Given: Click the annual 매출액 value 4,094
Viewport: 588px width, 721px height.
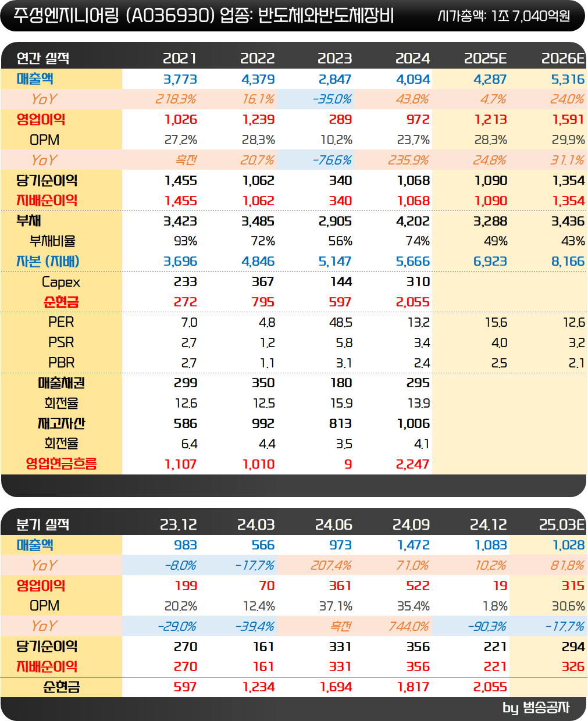Looking at the screenshot, I should pos(413,79).
